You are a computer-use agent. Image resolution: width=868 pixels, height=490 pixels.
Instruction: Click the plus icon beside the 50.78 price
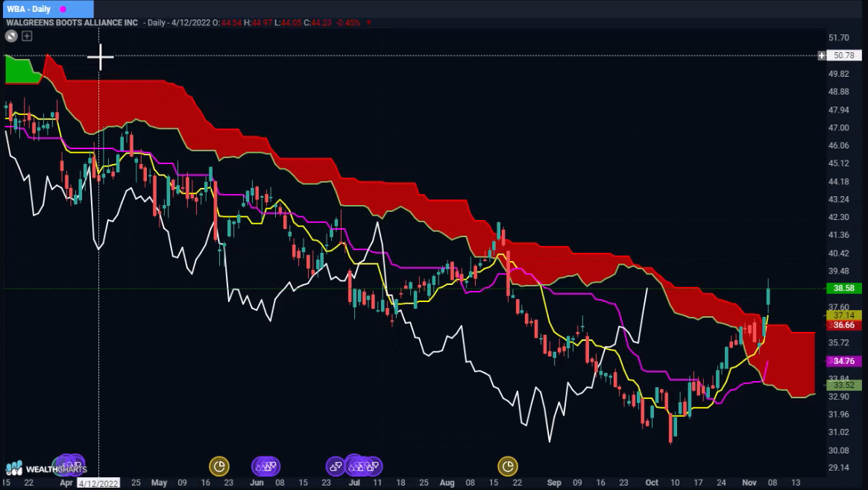tap(822, 55)
